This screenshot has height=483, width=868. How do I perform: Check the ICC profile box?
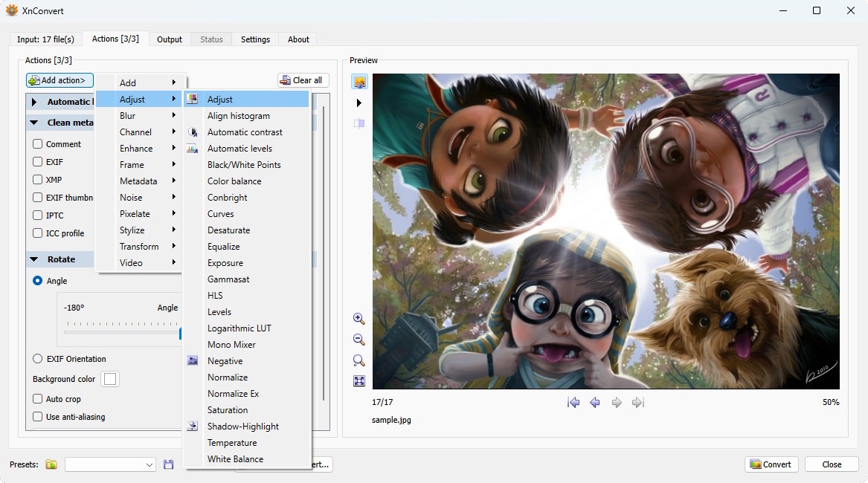[x=38, y=233]
